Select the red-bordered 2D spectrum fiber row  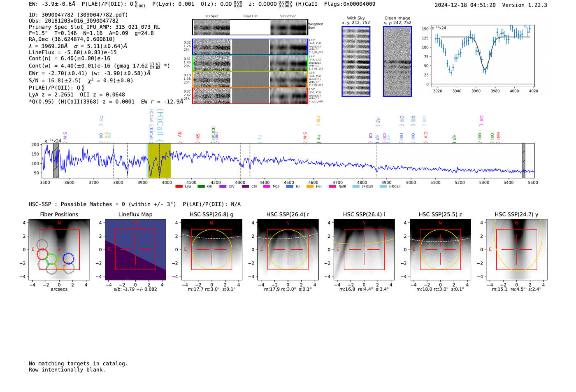[250, 95]
